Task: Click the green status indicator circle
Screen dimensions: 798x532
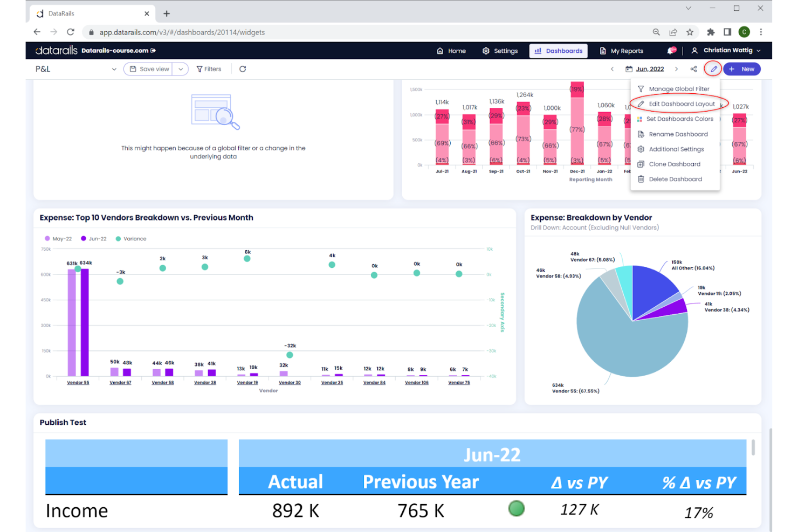Action: point(516,508)
